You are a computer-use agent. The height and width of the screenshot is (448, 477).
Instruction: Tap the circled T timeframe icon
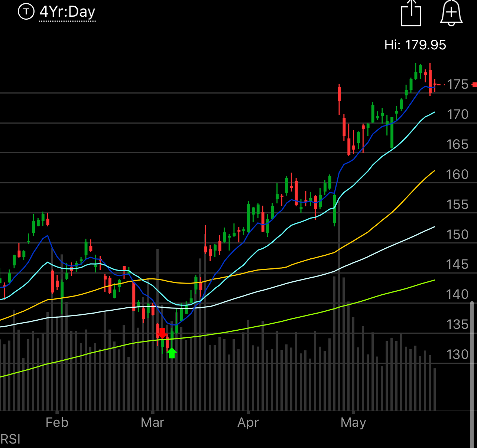[26, 12]
